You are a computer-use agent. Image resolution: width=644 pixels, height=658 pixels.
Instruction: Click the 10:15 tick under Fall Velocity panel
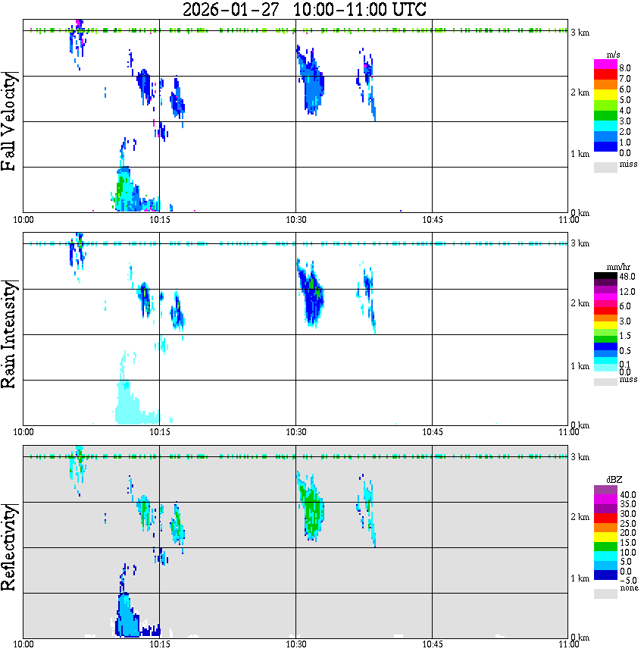point(160,220)
